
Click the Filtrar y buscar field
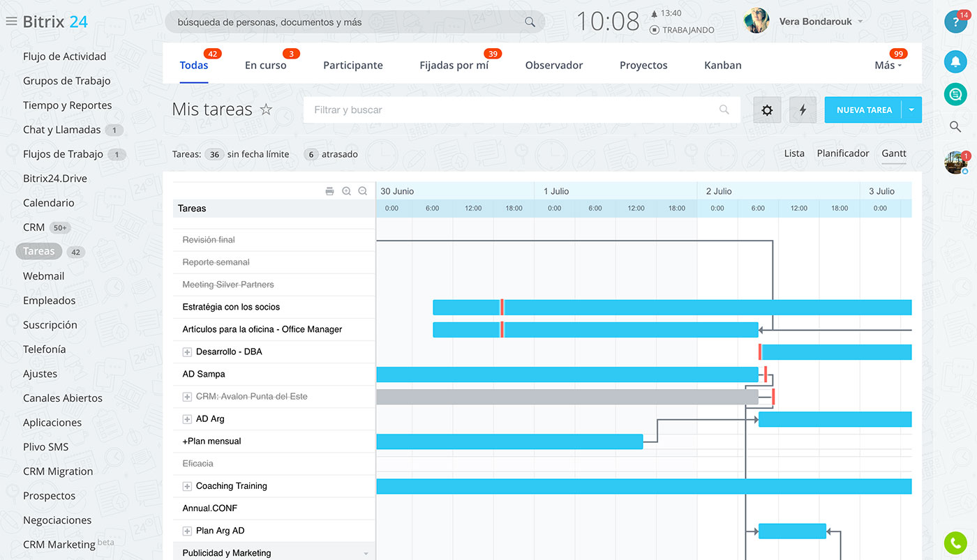[x=513, y=110]
